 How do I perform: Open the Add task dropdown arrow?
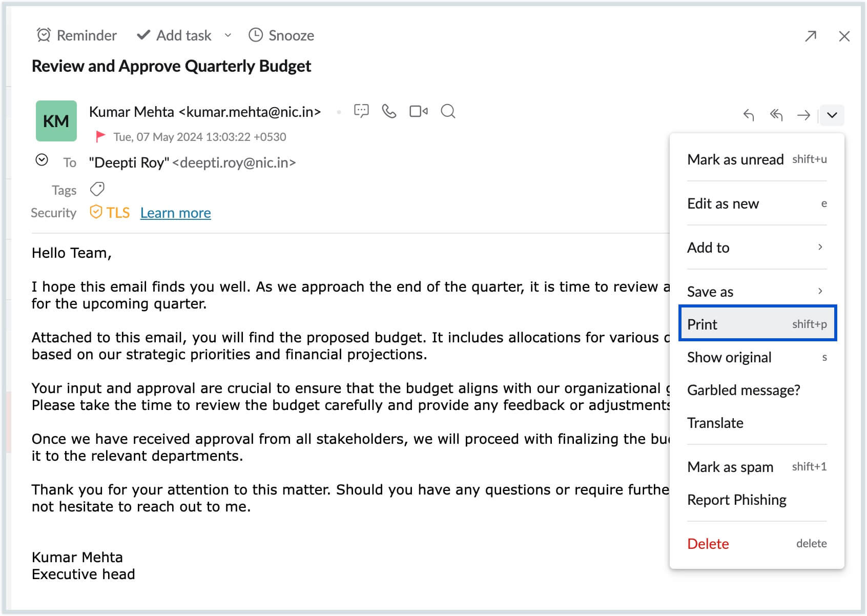tap(228, 35)
